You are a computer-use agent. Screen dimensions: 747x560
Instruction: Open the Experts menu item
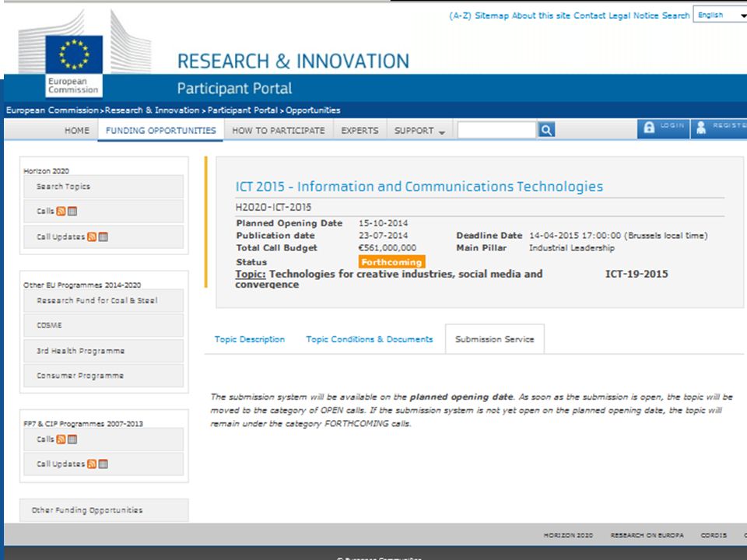[x=359, y=131]
